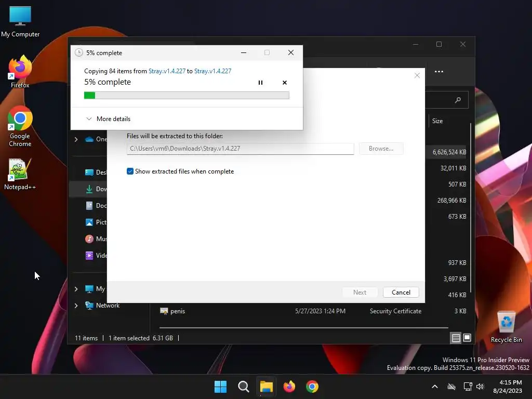Screen dimensions: 532x399
Task: Open Music in the sidebar
Action: tap(96, 239)
